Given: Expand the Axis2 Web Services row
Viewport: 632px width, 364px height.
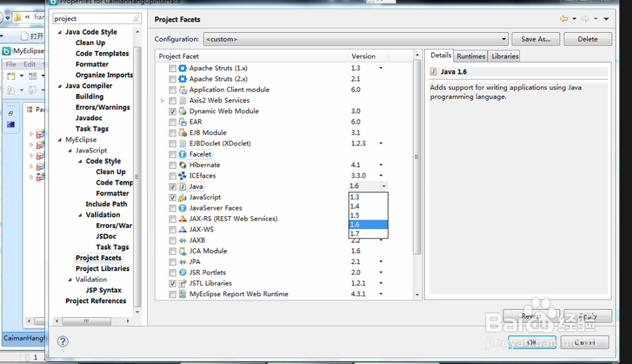Looking at the screenshot, I should [162, 100].
